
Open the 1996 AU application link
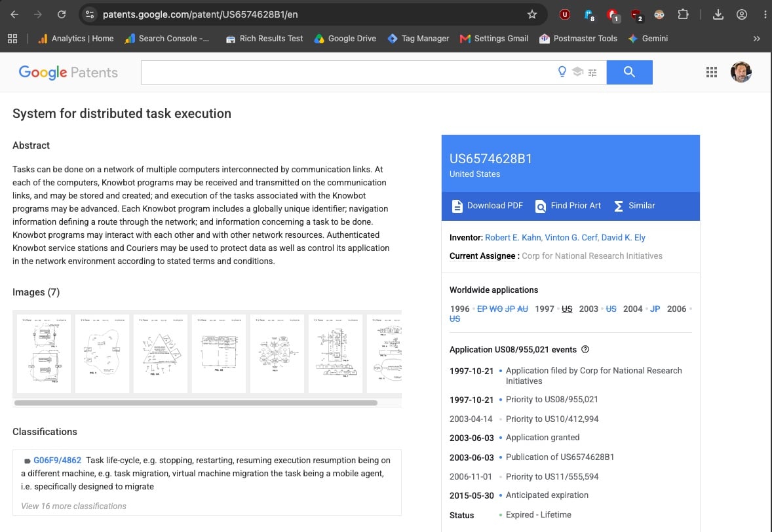coord(522,309)
